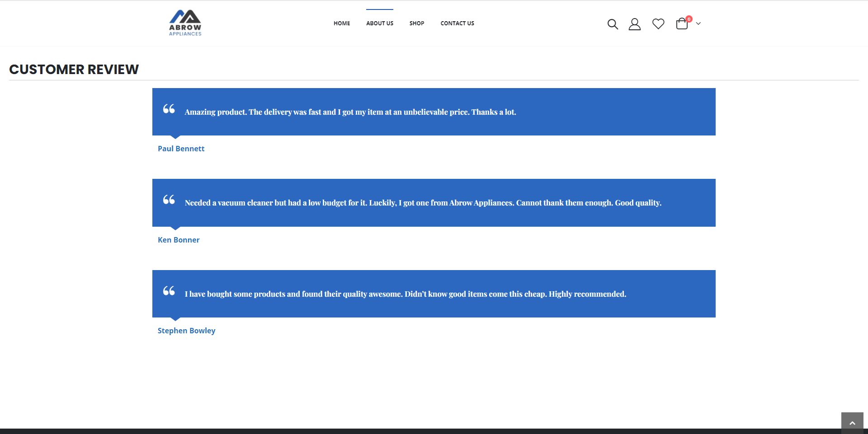This screenshot has height=434, width=868.
Task: Open the Shop menu item
Action: pyautogui.click(x=416, y=23)
